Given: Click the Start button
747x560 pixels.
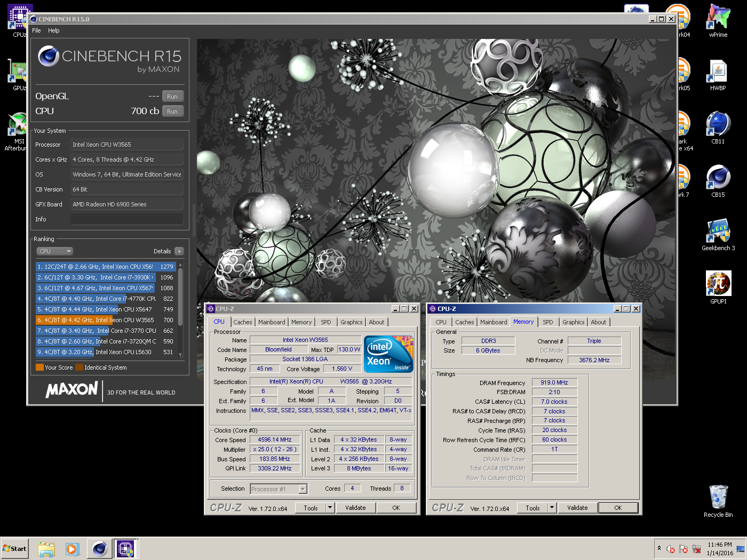Looking at the screenshot, I should 14,549.
